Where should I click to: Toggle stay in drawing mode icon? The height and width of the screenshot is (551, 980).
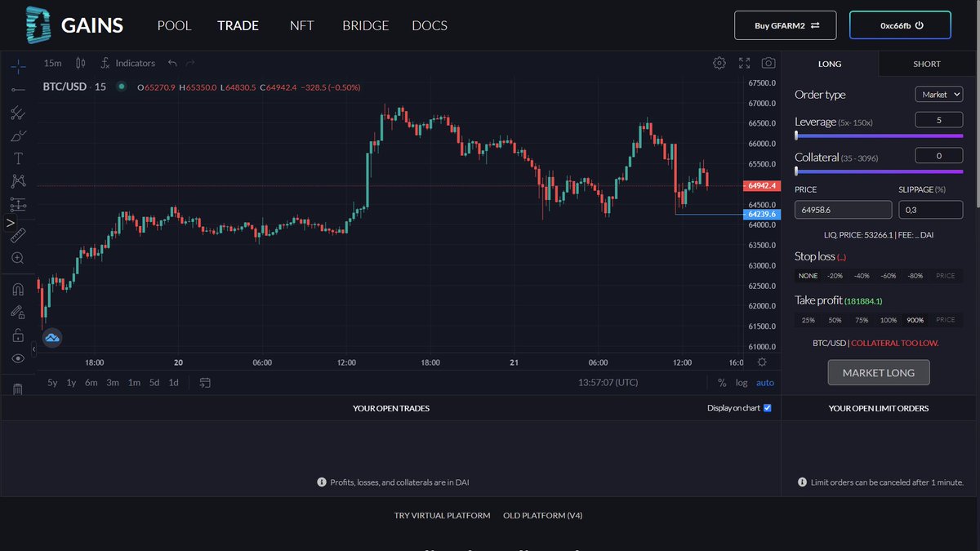[18, 312]
